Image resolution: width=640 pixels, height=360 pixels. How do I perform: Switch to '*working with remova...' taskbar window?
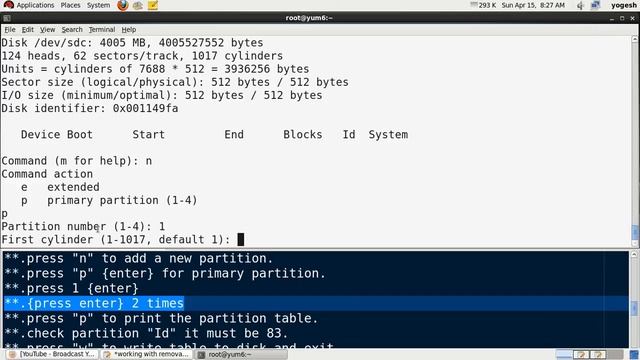146,354
